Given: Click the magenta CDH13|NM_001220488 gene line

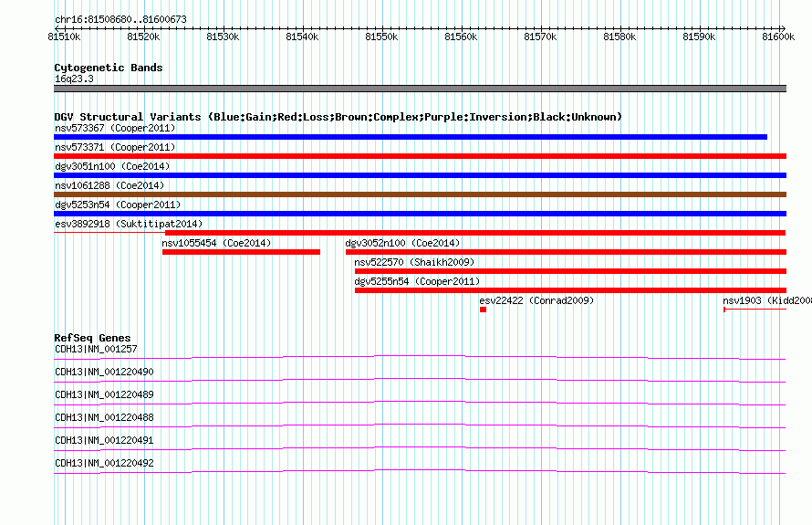Looking at the screenshot, I should click(x=420, y=425).
